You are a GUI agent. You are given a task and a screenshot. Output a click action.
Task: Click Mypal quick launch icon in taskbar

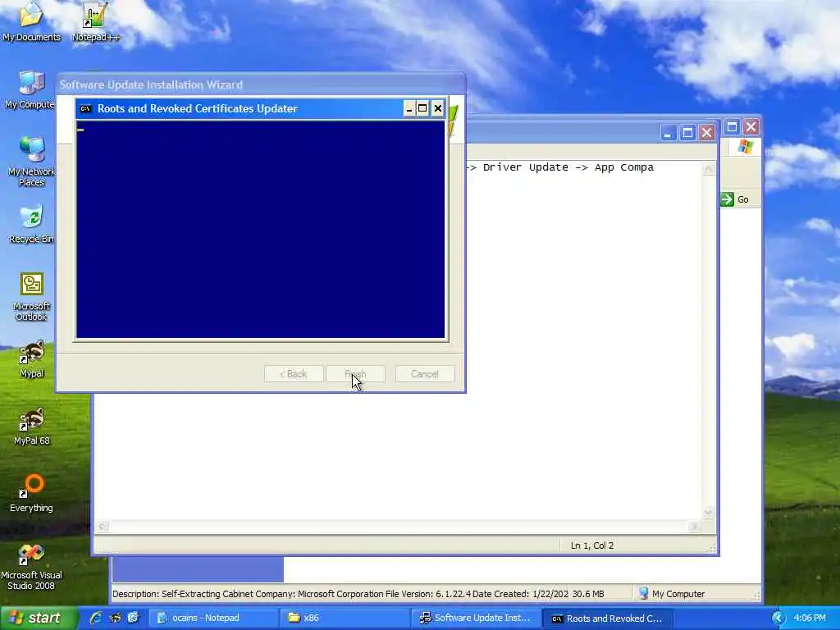pyautogui.click(x=115, y=618)
